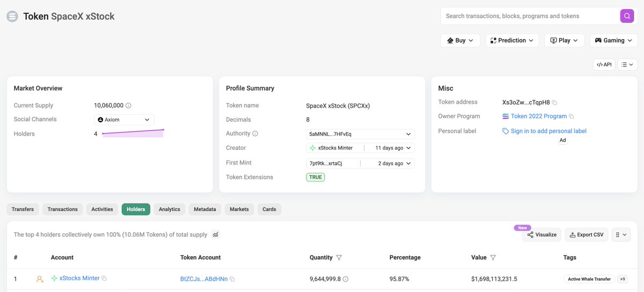Click the +9 more tags badge
The height and width of the screenshot is (292, 644).
coord(623,279)
